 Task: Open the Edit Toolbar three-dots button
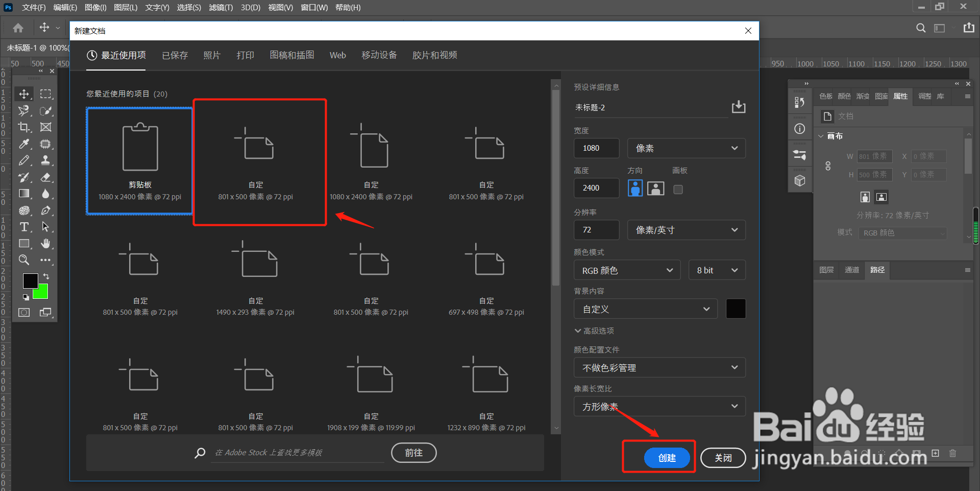pos(46,260)
